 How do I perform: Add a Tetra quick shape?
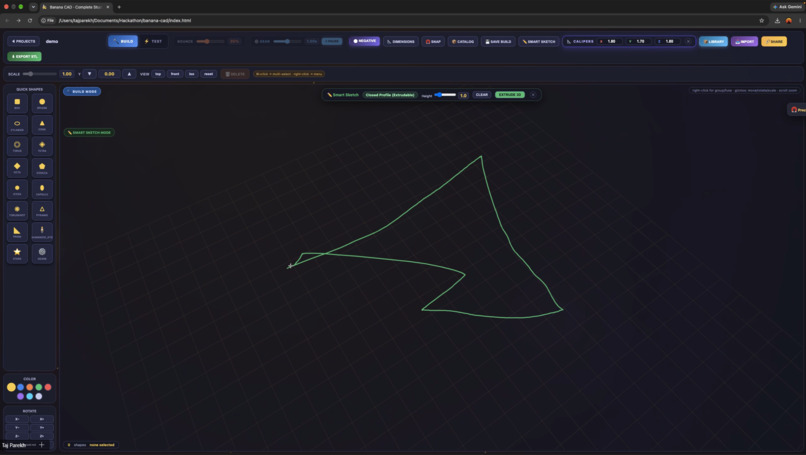point(42,147)
